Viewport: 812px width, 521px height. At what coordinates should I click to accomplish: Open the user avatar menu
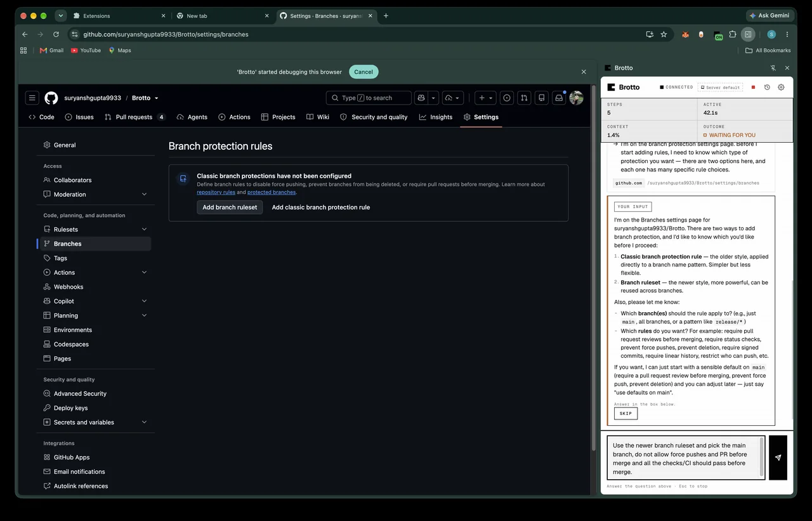pos(576,98)
